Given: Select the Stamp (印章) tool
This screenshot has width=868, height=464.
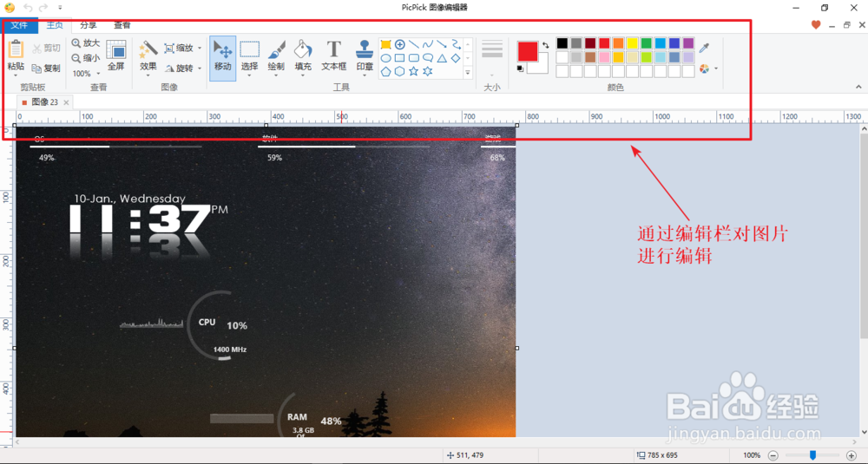Looking at the screenshot, I should pyautogui.click(x=365, y=57).
